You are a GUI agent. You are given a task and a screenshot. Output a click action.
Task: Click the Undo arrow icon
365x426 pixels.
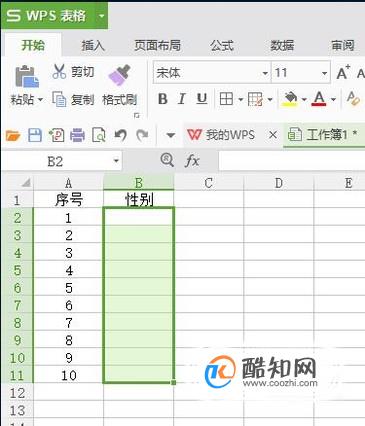click(120, 135)
